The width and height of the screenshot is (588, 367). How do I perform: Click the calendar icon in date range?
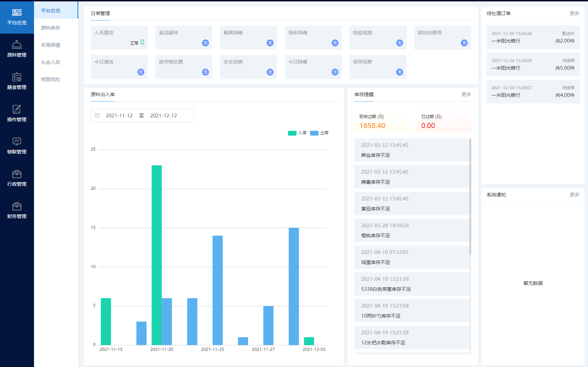(97, 116)
